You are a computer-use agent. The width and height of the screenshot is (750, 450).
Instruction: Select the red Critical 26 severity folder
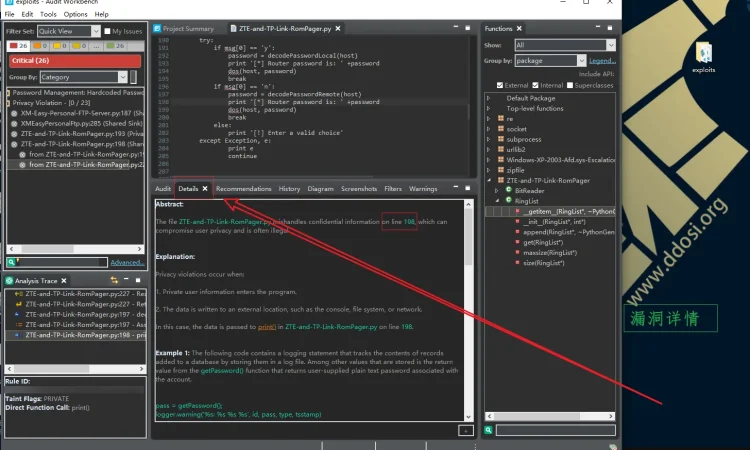19,46
